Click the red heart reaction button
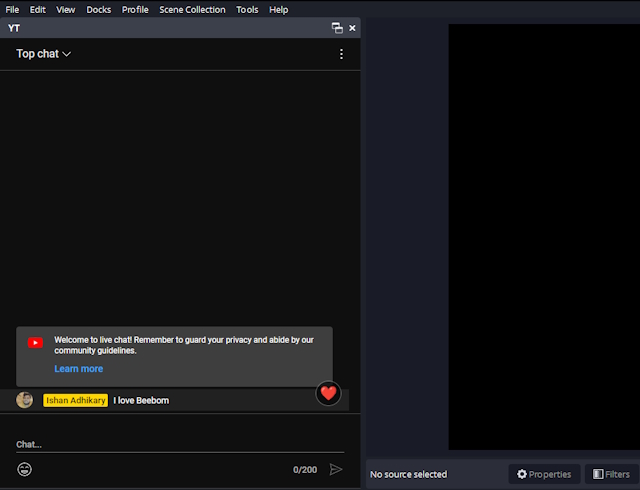The width and height of the screenshot is (640, 490). [328, 393]
